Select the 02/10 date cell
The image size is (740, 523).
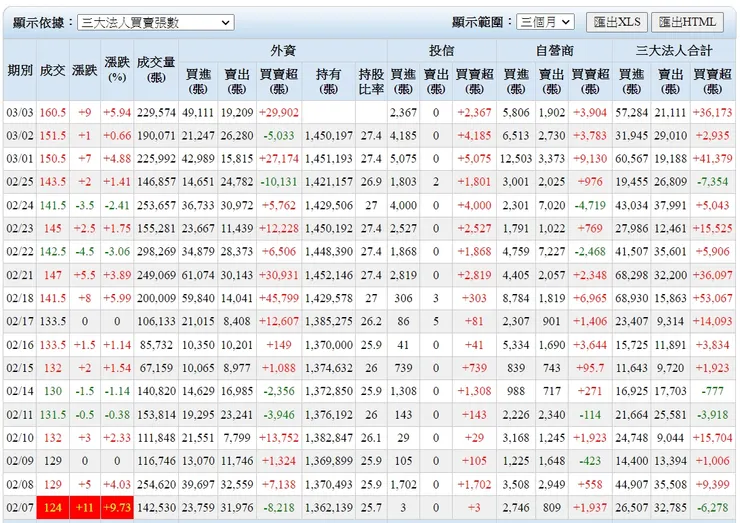[x=20, y=438]
